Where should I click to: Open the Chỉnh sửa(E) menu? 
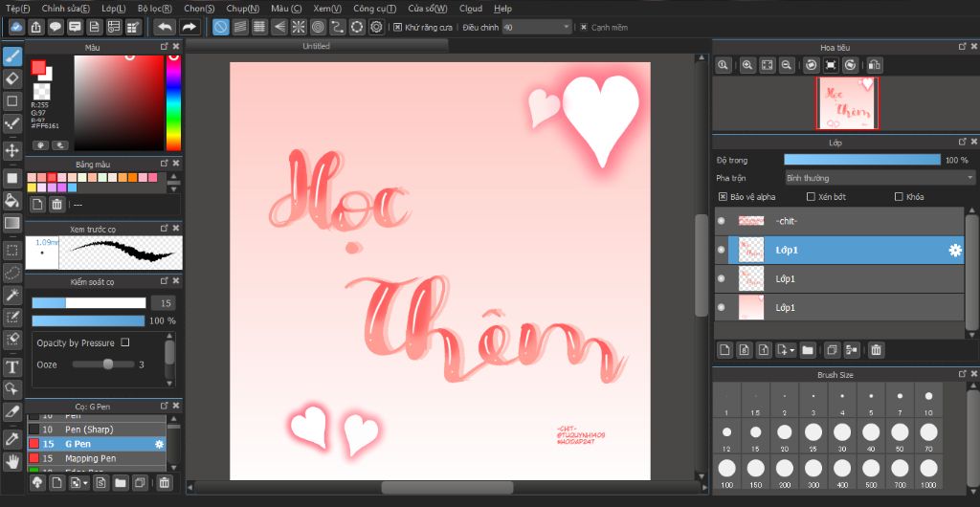66,9
